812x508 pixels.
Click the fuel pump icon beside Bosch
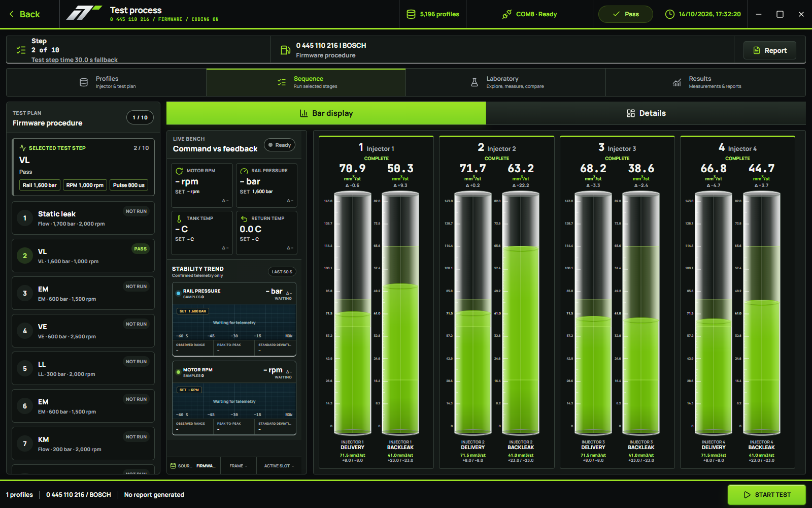[285, 50]
